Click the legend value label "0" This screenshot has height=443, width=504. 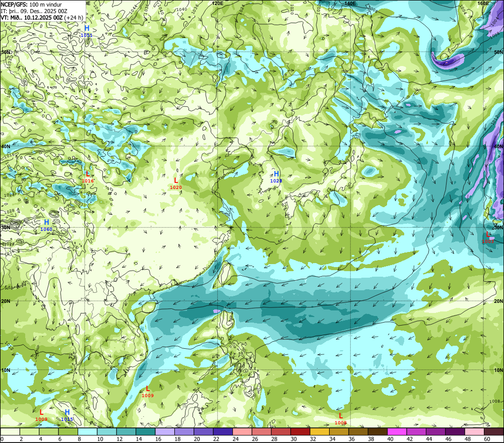2,439
